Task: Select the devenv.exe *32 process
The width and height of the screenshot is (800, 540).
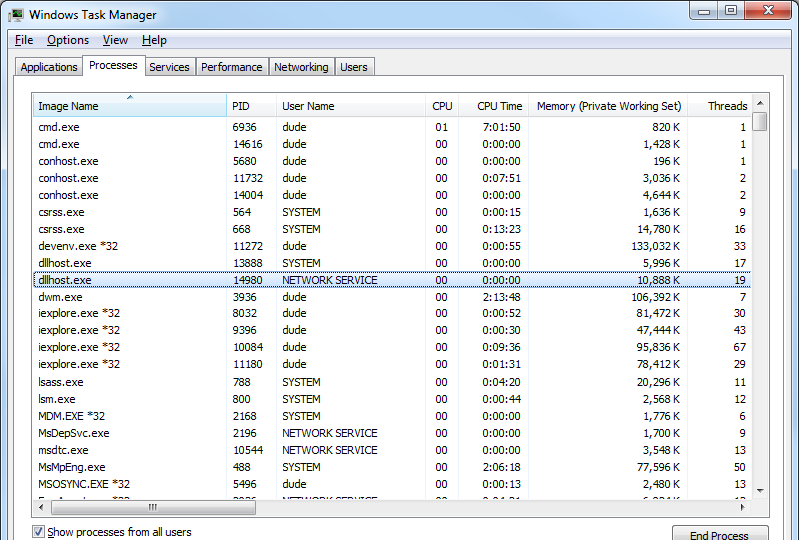Action: tap(392, 246)
